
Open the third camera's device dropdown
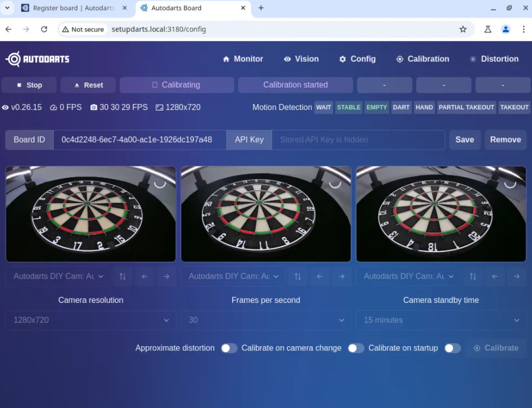click(x=408, y=276)
